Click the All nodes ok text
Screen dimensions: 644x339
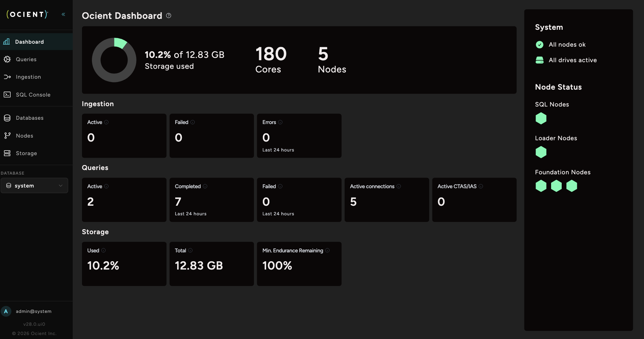coord(567,45)
